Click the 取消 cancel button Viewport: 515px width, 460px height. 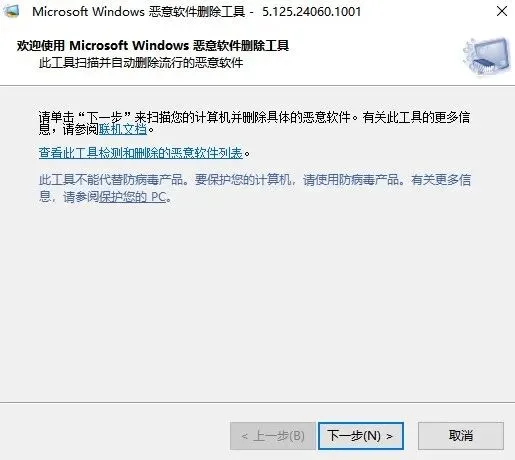click(461, 436)
